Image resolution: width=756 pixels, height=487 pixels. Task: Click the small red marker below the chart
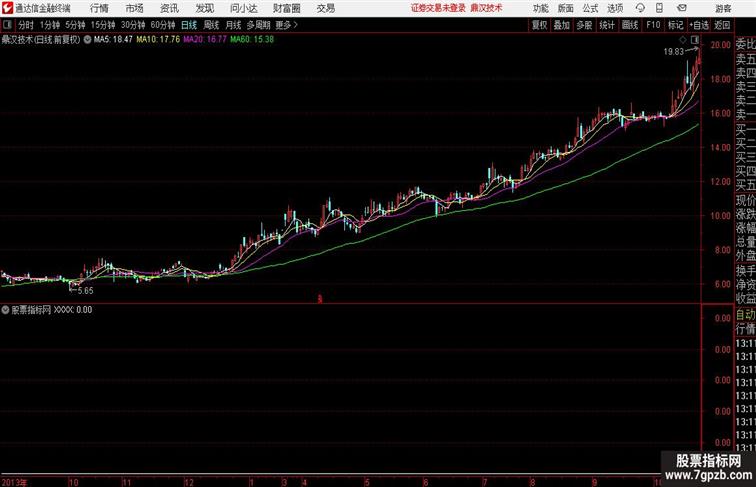320,299
